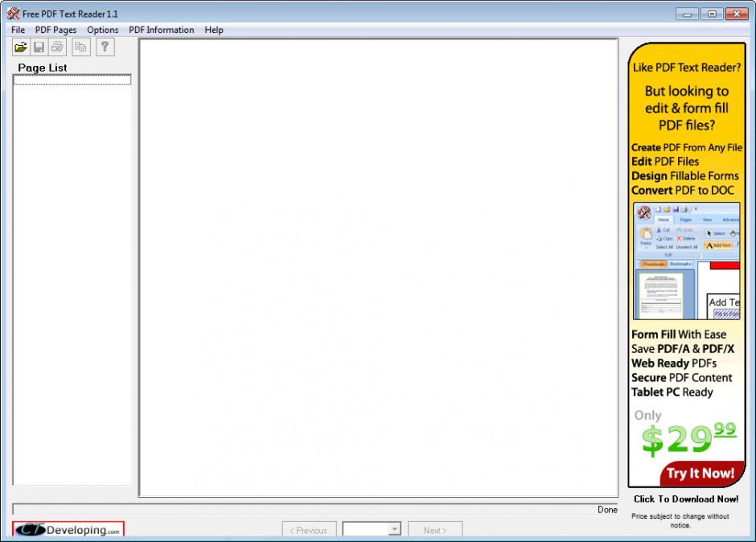Click the Previous page button
This screenshot has height=542, width=756.
point(309,529)
